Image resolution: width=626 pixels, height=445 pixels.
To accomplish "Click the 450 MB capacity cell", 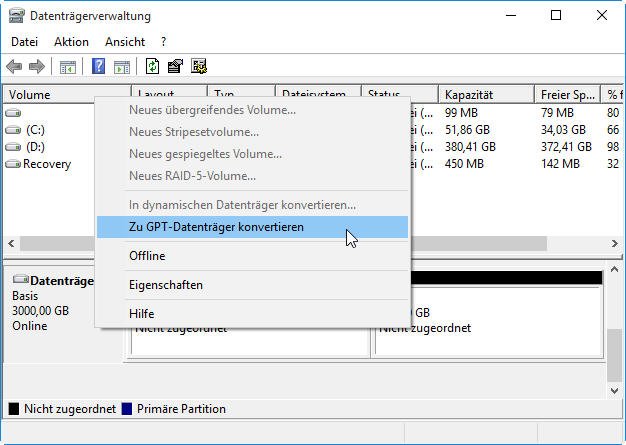I will [x=464, y=164].
